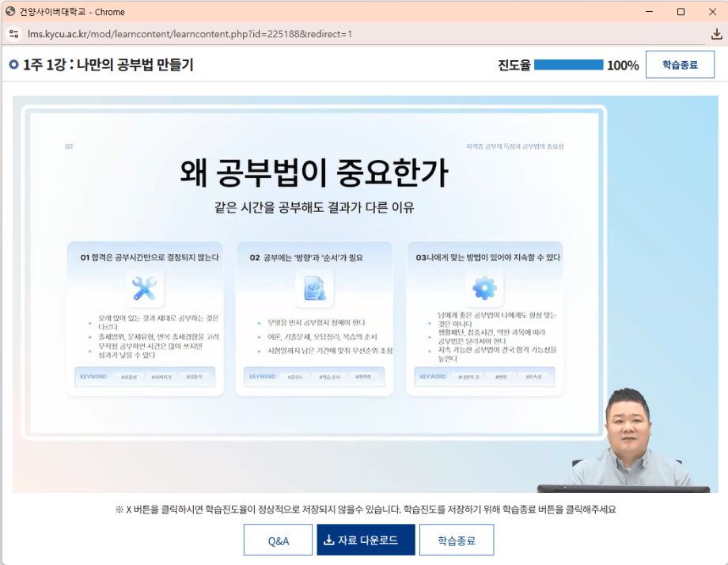Click the slide number 02 label
Screen dimensions: 728x565
click(69, 146)
